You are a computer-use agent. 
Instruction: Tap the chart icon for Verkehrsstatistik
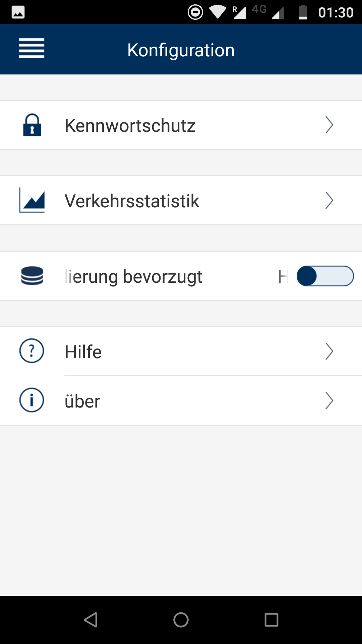click(32, 200)
